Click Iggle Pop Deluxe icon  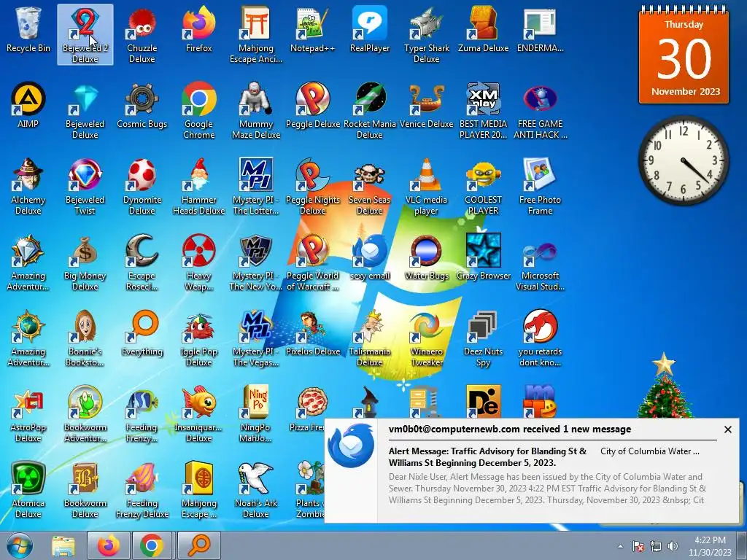point(198,338)
